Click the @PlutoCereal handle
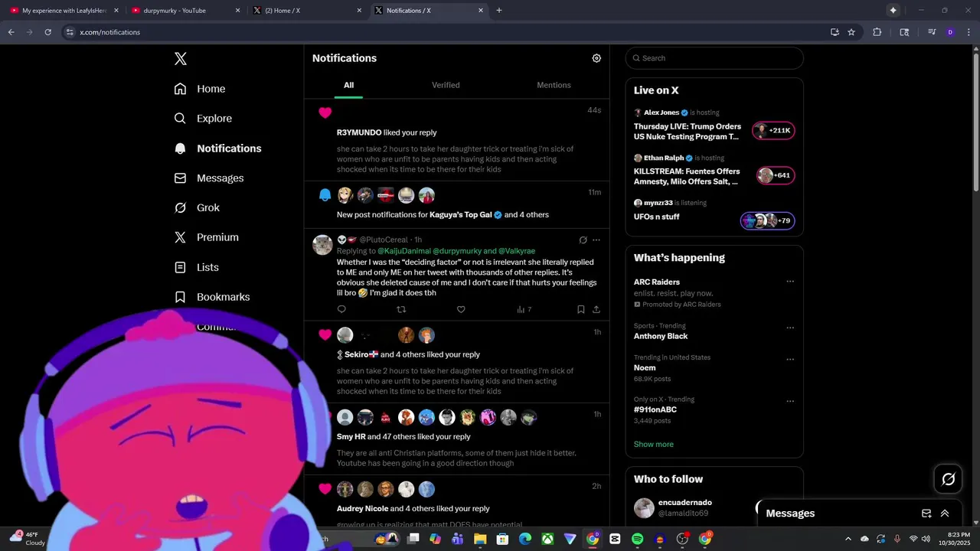Screen dimensions: 980x551 point(383,240)
